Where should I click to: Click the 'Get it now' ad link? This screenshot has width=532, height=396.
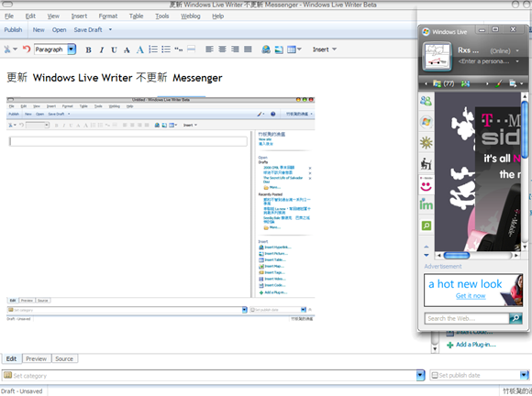pyautogui.click(x=471, y=296)
